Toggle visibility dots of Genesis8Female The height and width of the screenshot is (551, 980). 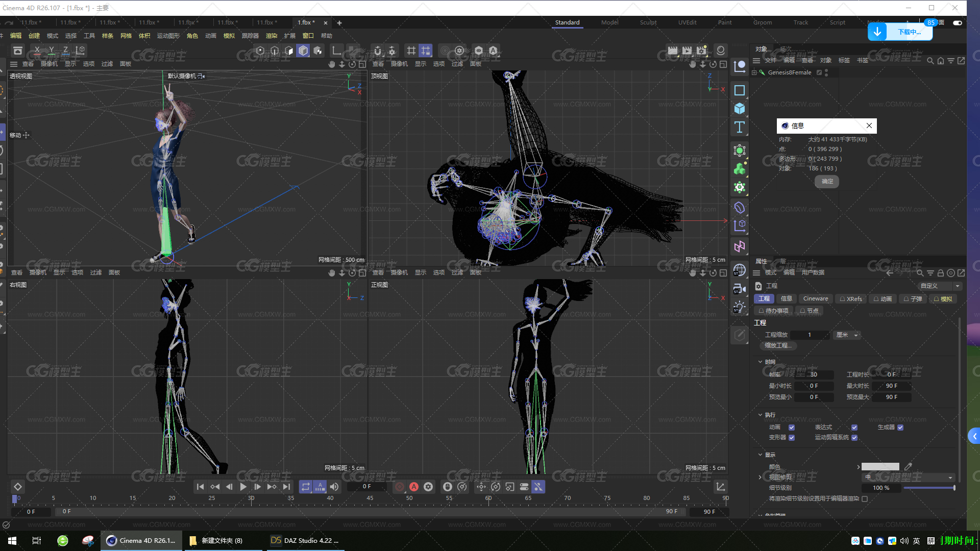pyautogui.click(x=826, y=72)
